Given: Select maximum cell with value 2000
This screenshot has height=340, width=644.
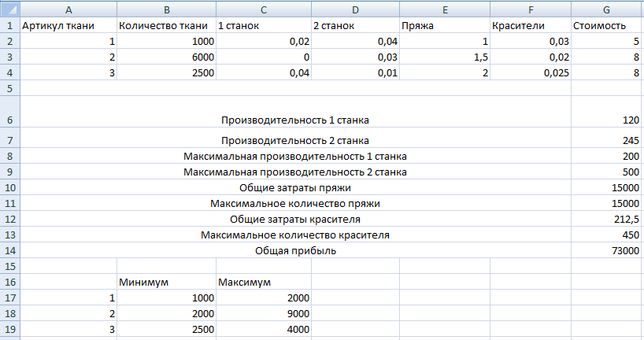Looking at the screenshot, I should (x=264, y=297).
